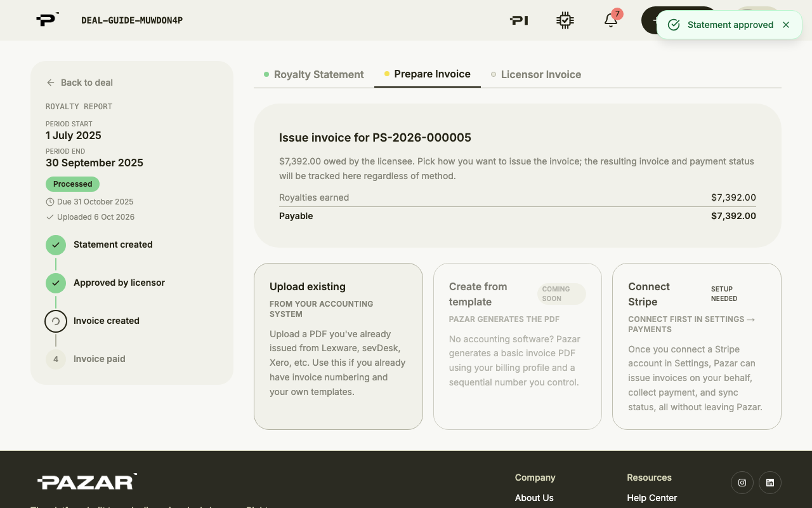Choose the Upload existing invoice option
This screenshot has height=508, width=812.
[338, 346]
